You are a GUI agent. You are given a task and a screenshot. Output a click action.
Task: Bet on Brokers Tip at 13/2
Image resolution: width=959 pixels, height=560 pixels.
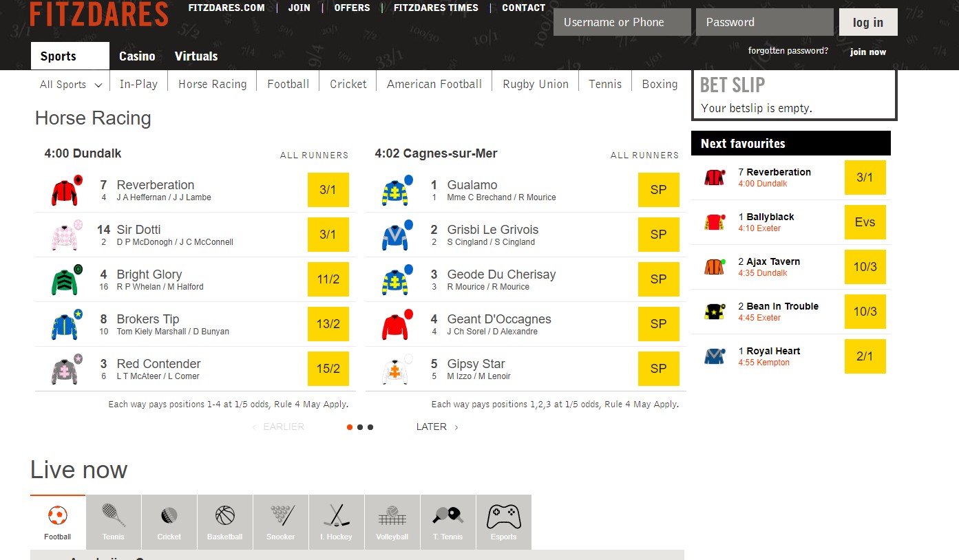(328, 324)
